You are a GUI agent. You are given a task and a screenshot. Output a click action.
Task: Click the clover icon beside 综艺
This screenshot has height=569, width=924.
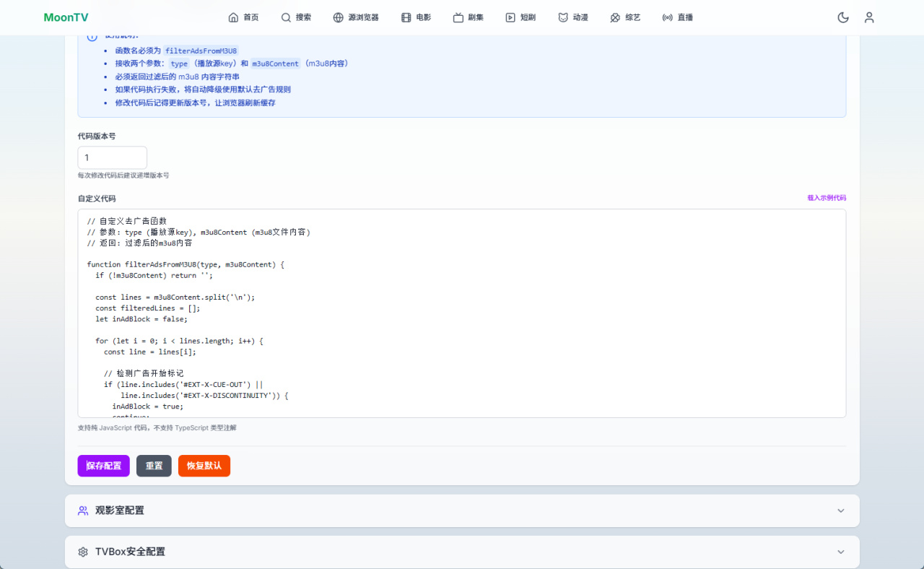tap(615, 17)
